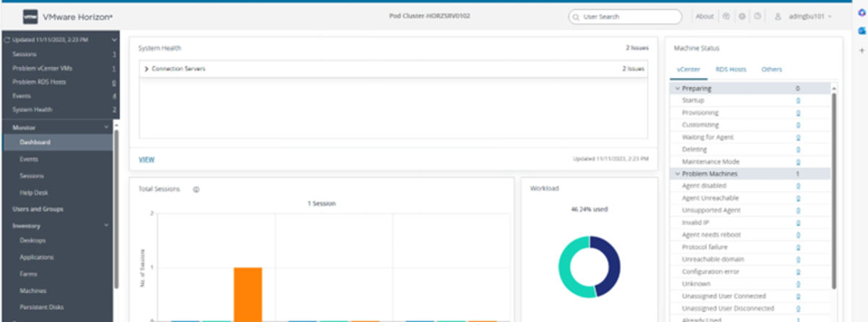Click the user profile icon beside admgbu101
The height and width of the screenshot is (322, 868).
click(778, 17)
